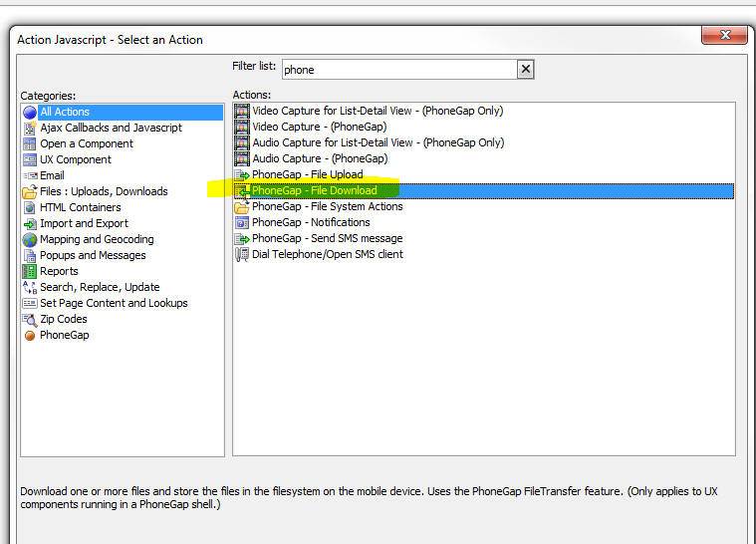
Task: Click the HTML Containers category icon
Action: coord(30,207)
